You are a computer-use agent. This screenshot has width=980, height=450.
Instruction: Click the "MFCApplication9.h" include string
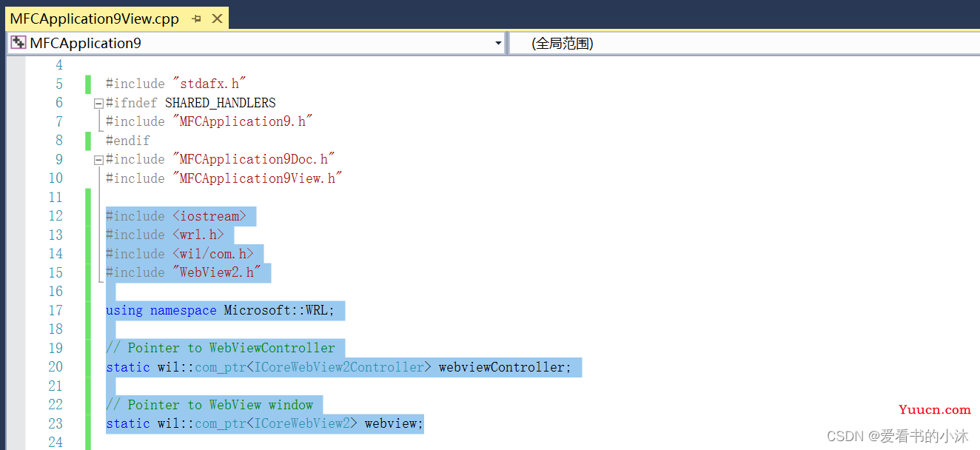click(243, 121)
